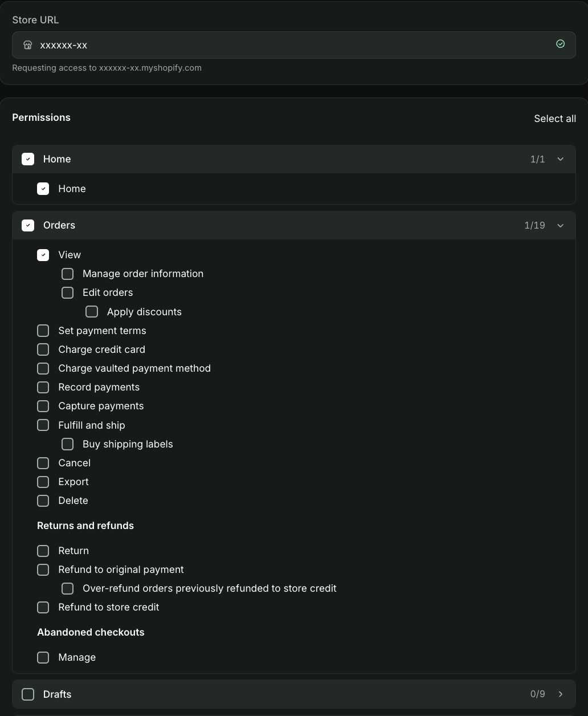
Task: Click the Returns and refunds heading
Action: click(85, 526)
